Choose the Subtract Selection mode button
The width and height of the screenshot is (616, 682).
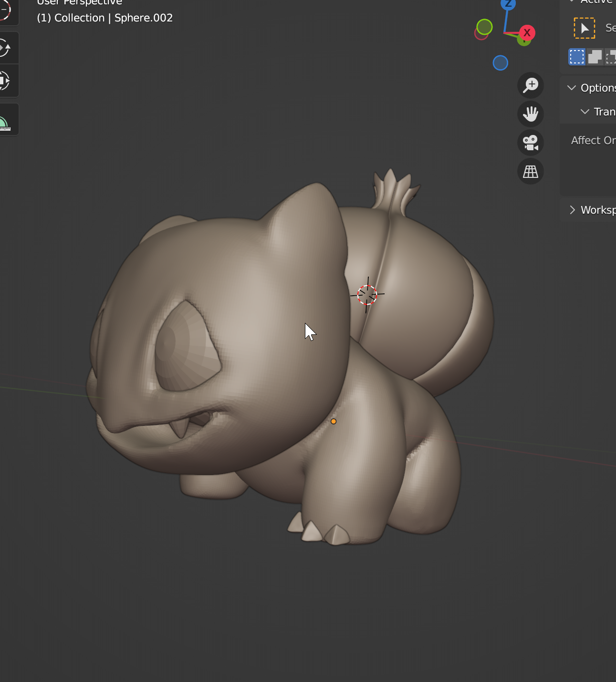611,57
